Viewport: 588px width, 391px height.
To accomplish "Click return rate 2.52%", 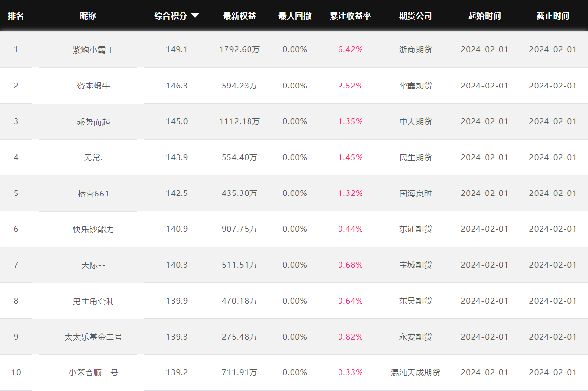I will [350, 86].
